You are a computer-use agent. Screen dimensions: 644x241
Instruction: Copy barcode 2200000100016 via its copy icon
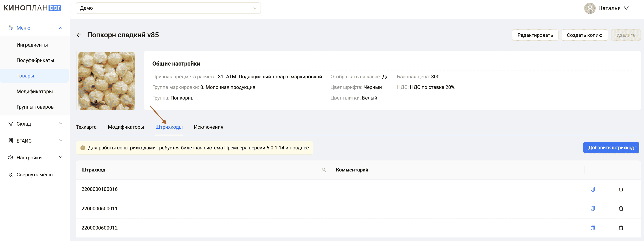[593, 189]
